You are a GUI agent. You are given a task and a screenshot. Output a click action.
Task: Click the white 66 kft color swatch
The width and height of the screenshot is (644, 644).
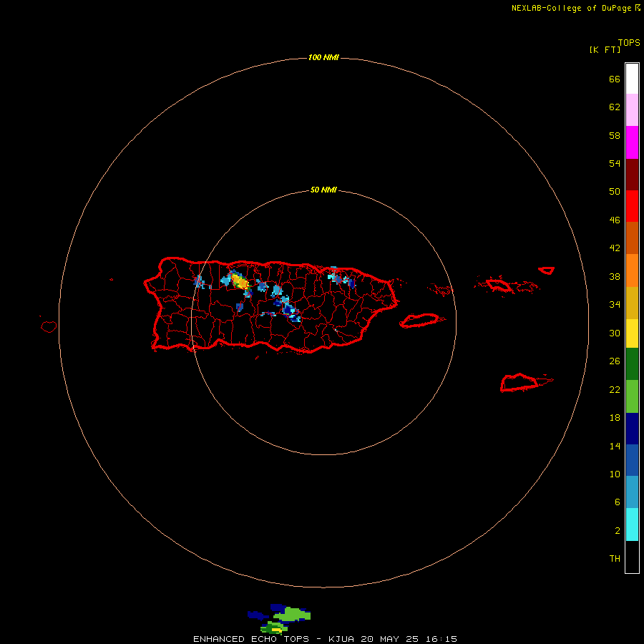tap(632, 79)
